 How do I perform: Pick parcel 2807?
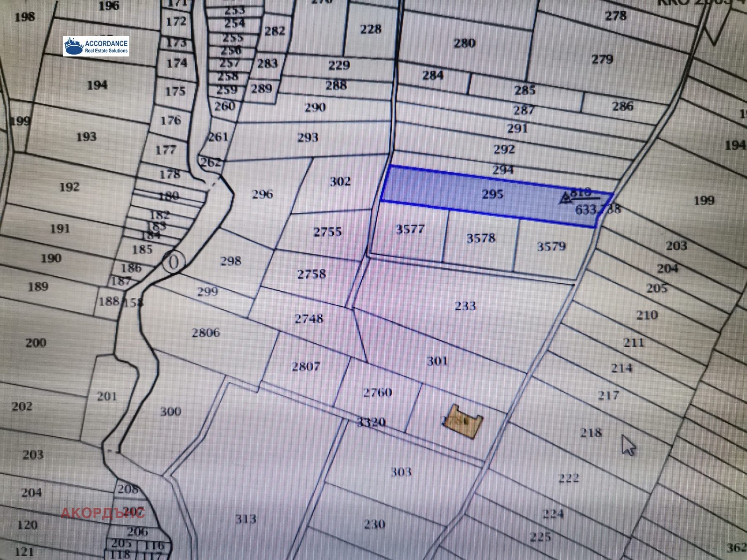[306, 366]
